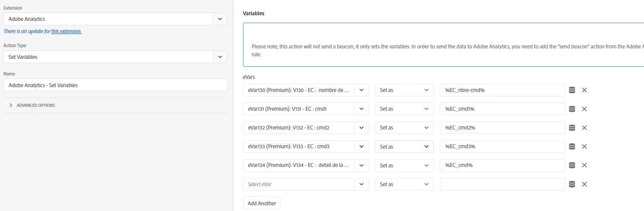Delete the empty Select eVar row
The height and width of the screenshot is (211, 644).
(x=584, y=184)
